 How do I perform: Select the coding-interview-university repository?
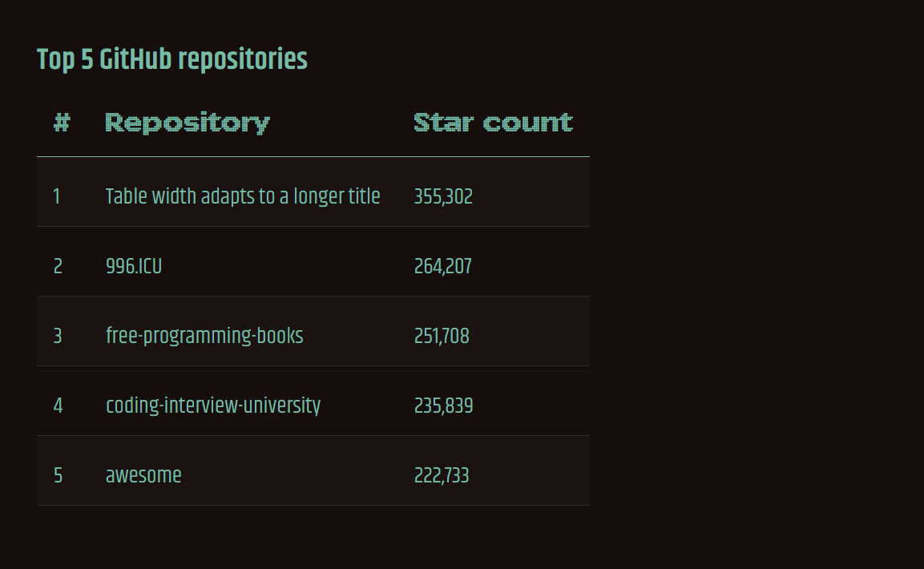click(213, 406)
